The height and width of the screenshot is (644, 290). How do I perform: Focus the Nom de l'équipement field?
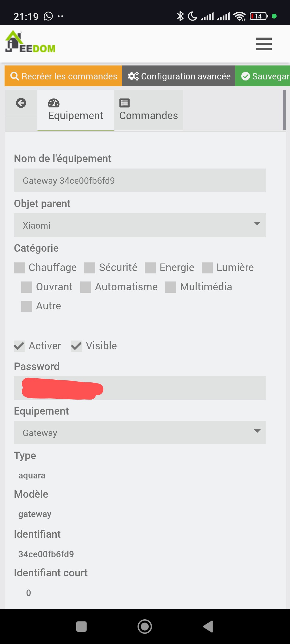[140, 180]
